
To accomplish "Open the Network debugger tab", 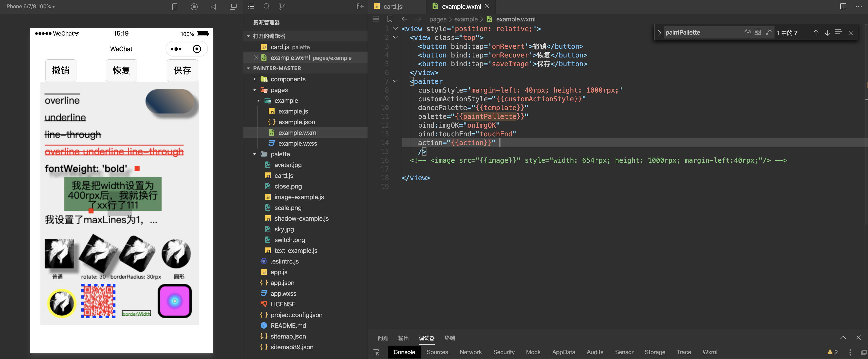I will pyautogui.click(x=471, y=352).
